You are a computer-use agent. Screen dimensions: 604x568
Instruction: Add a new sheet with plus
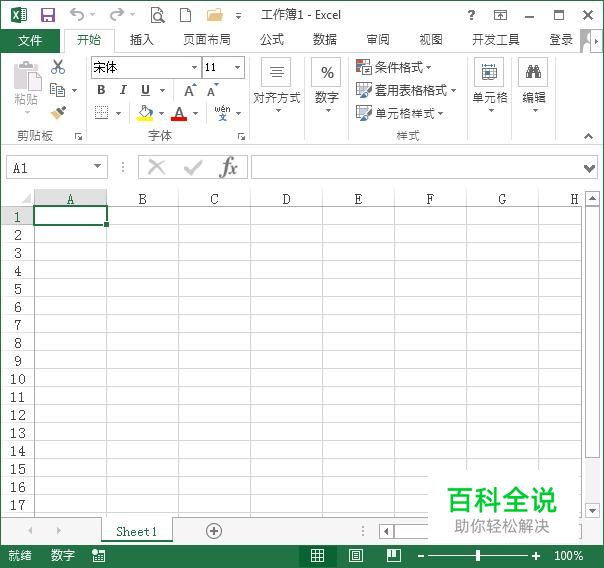(214, 531)
